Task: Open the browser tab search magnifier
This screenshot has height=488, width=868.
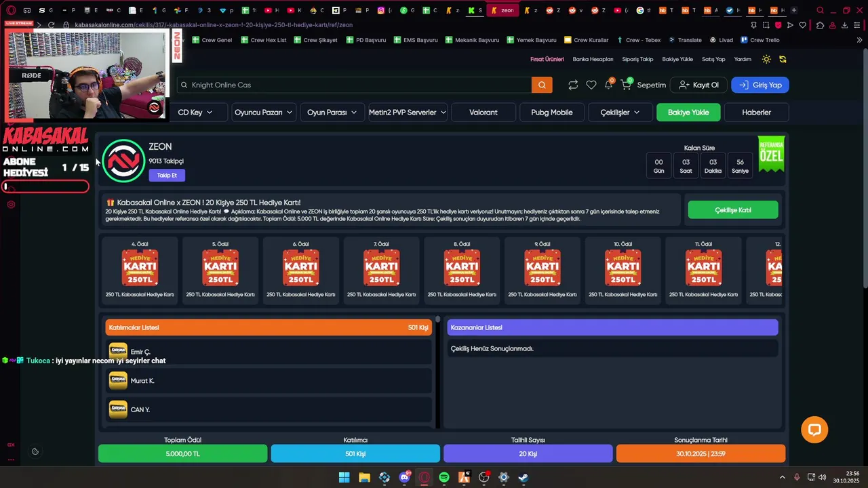Action: [820, 10]
